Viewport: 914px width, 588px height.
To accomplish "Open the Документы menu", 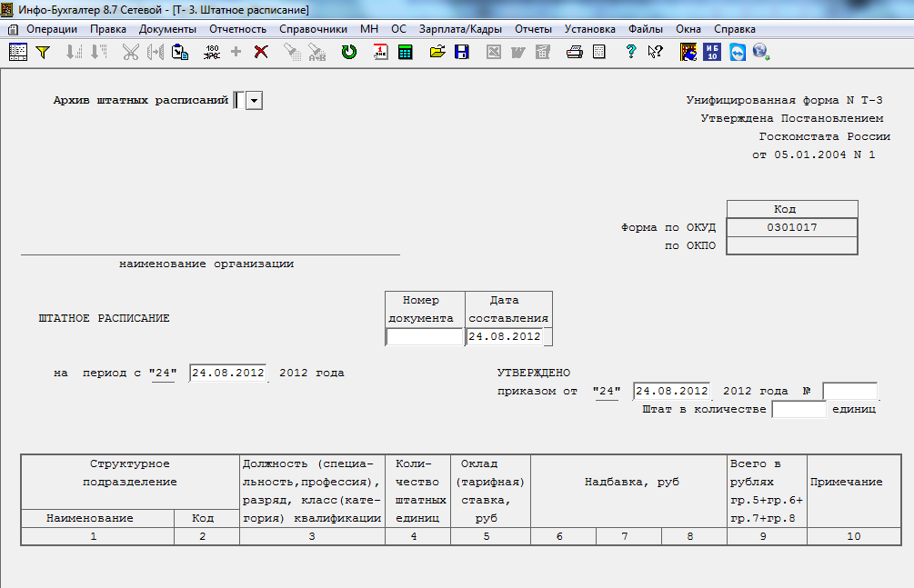I will click(x=167, y=29).
